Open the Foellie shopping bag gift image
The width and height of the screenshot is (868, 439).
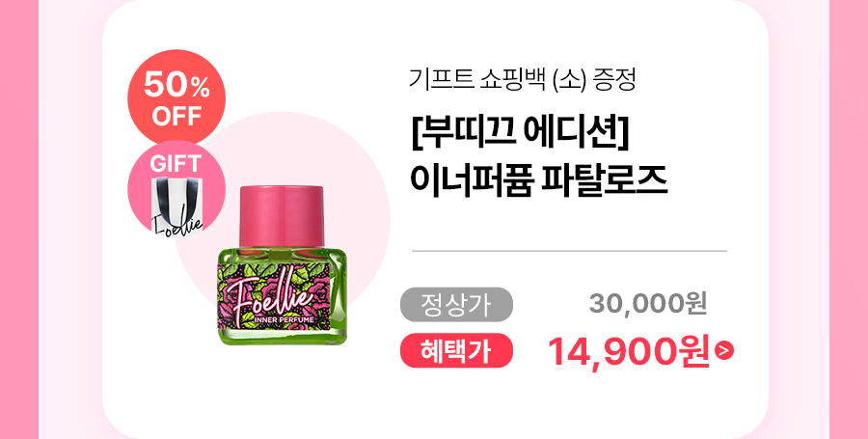point(177,205)
